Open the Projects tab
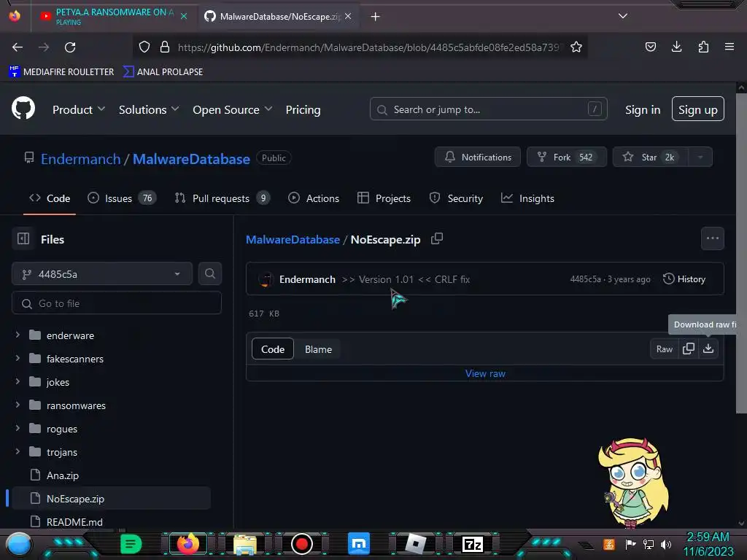This screenshot has width=747, height=560. [384, 198]
